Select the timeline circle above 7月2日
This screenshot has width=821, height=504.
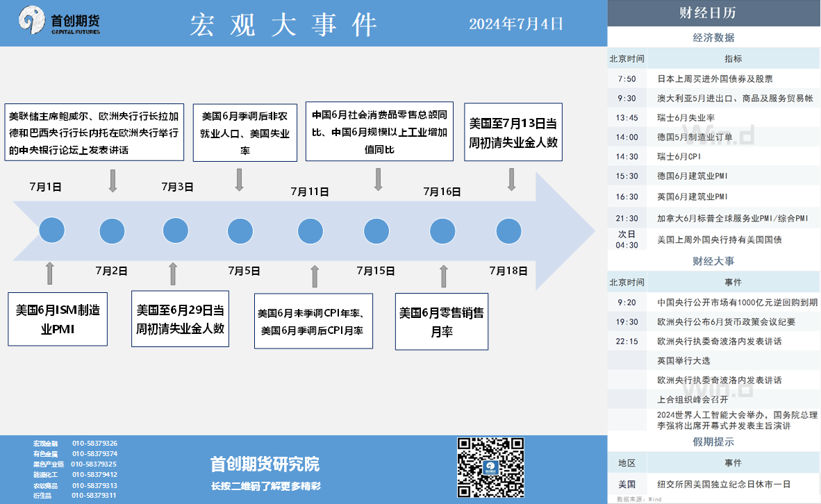coord(113,230)
